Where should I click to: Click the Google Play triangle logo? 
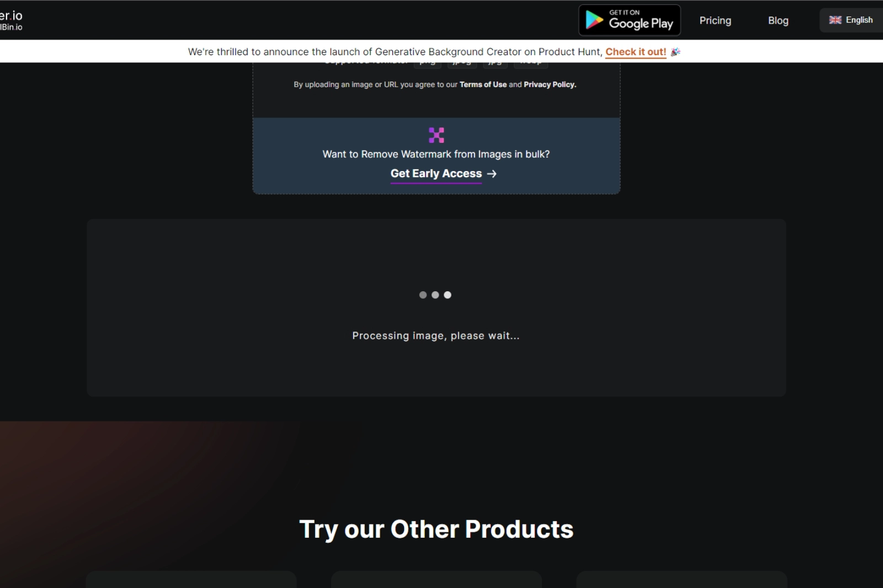[594, 20]
